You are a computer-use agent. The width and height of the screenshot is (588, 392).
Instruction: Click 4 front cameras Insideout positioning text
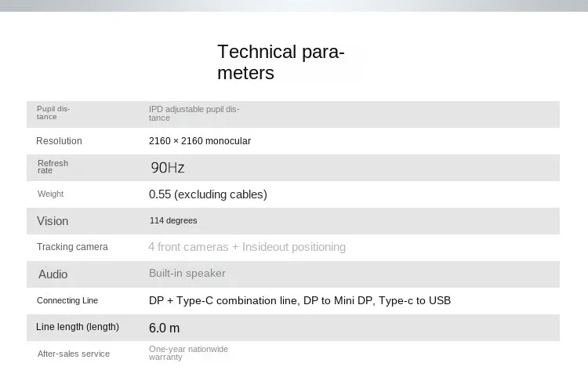tap(247, 247)
